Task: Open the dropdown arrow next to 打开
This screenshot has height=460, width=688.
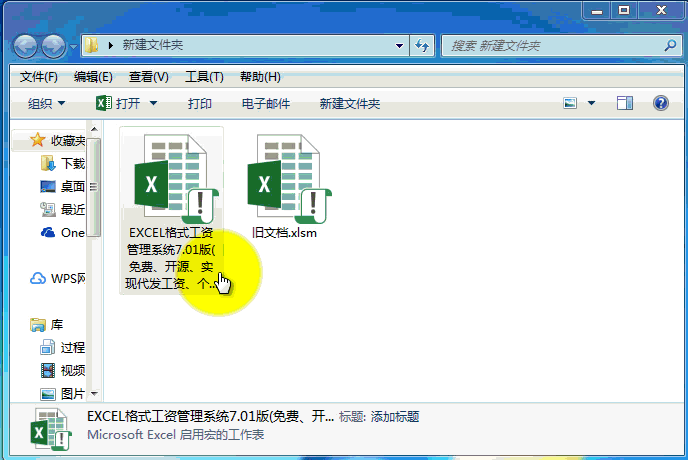Action: click(153, 104)
